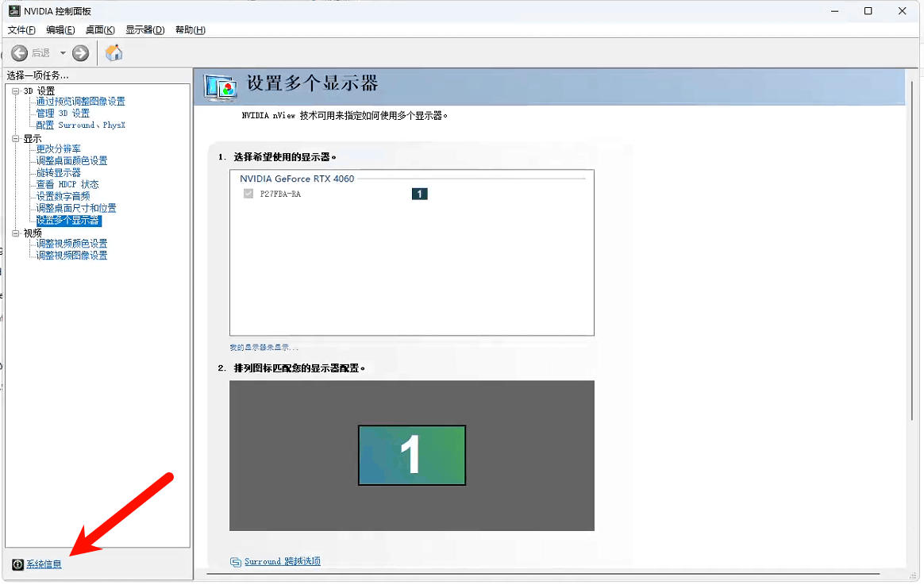Image resolution: width=924 pixels, height=585 pixels.
Task: Minimize the NVIDIA 控制面板 window
Action: pos(834,11)
